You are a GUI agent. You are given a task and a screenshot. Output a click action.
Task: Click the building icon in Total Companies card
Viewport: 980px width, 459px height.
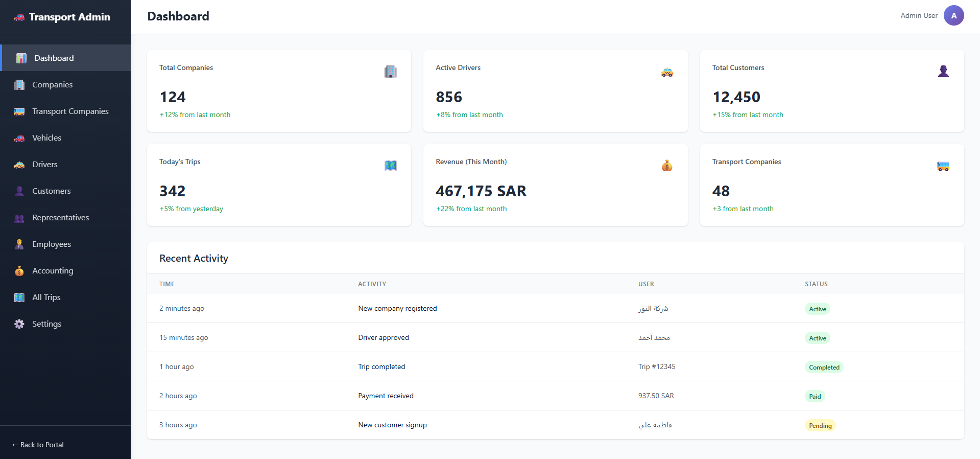pyautogui.click(x=390, y=72)
